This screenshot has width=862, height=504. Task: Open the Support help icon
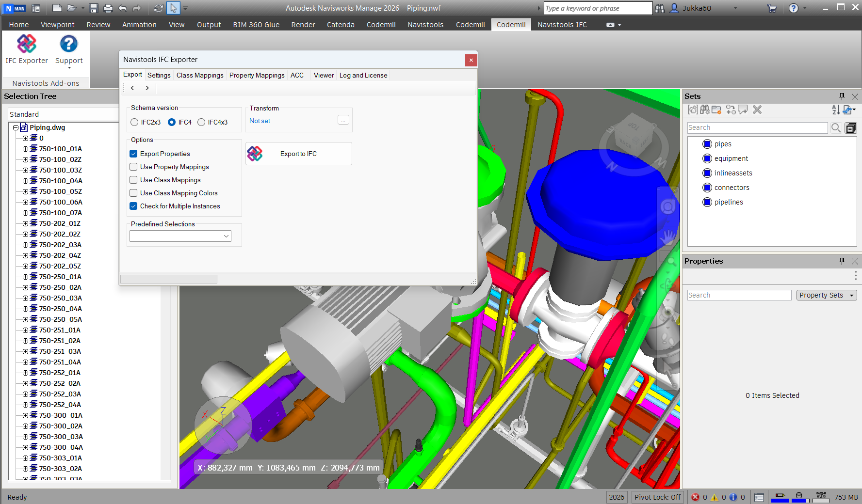point(68,45)
